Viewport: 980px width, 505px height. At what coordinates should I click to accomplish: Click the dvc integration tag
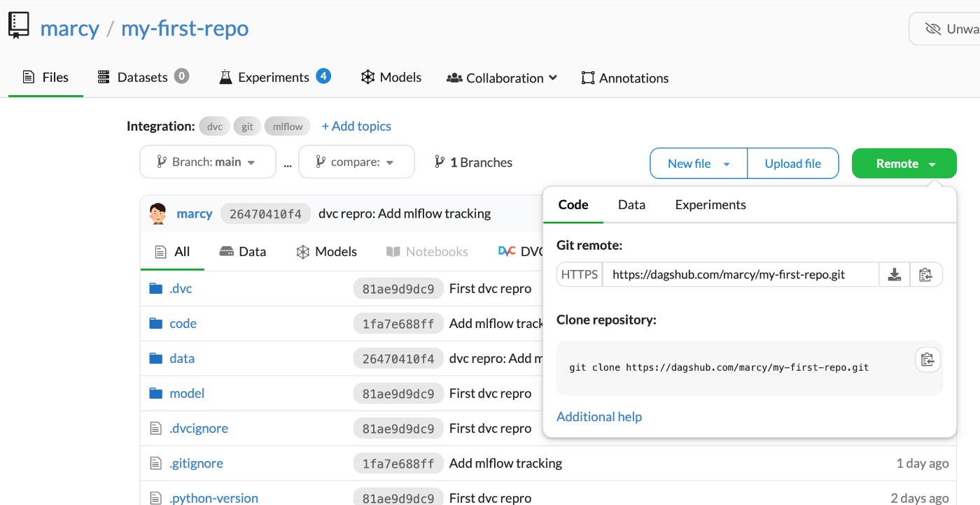(x=215, y=127)
